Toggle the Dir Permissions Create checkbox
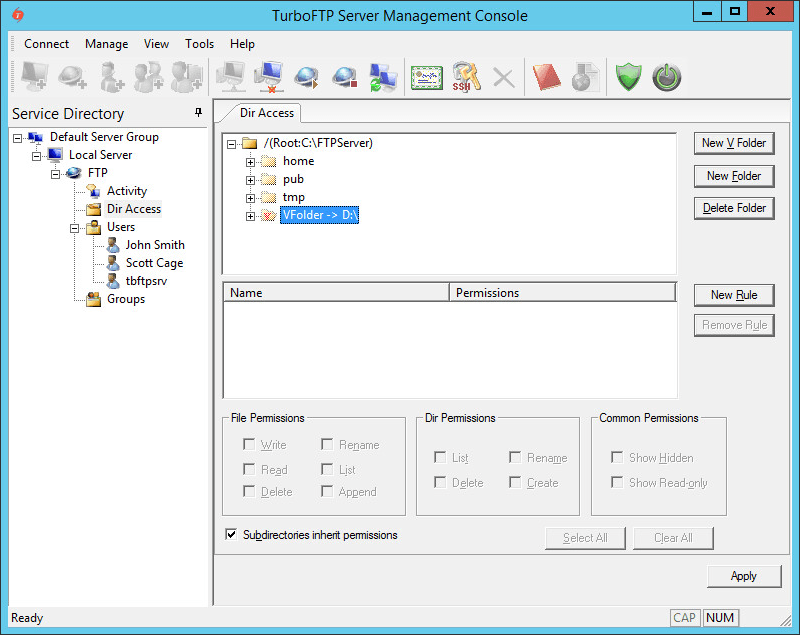 tap(515, 482)
